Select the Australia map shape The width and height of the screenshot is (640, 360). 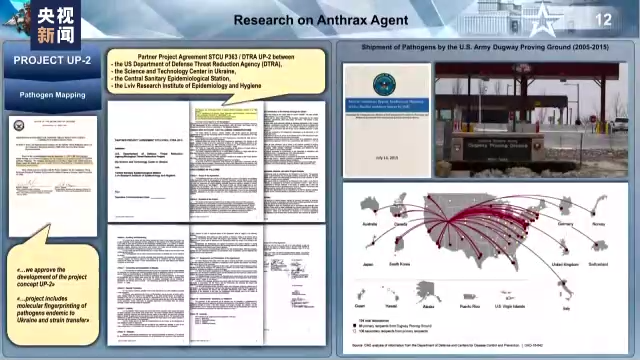370,204
